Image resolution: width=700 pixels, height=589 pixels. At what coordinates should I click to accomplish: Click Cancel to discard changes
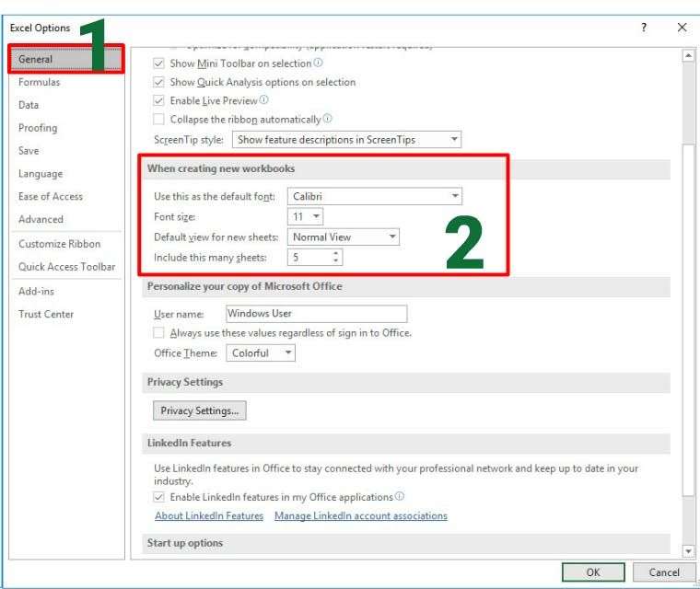tap(664, 572)
